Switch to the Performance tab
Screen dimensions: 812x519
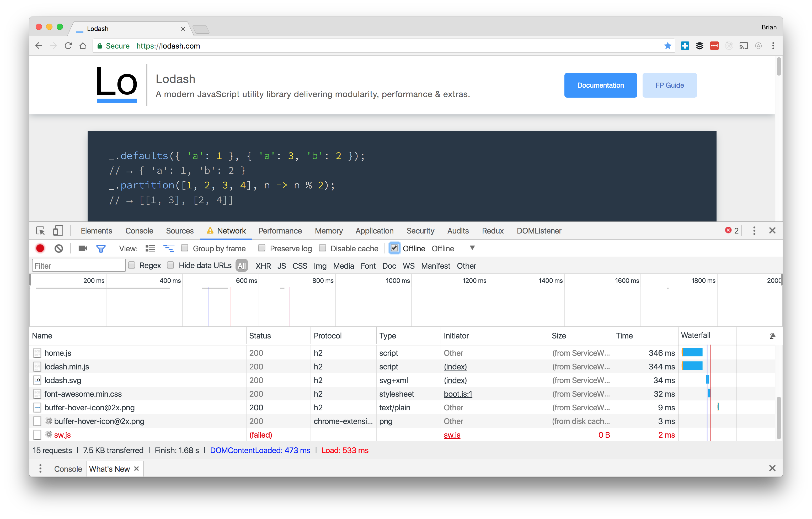(x=280, y=231)
